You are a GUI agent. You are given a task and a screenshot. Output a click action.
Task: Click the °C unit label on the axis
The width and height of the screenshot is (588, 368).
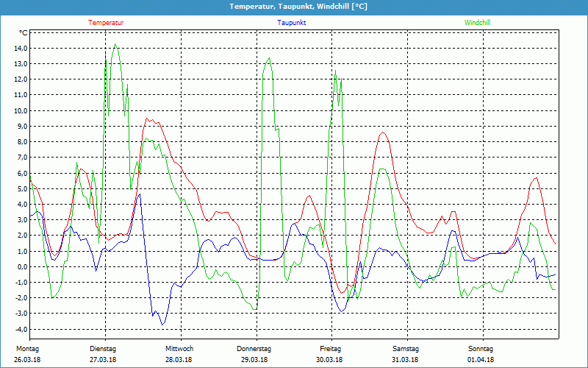[24, 33]
